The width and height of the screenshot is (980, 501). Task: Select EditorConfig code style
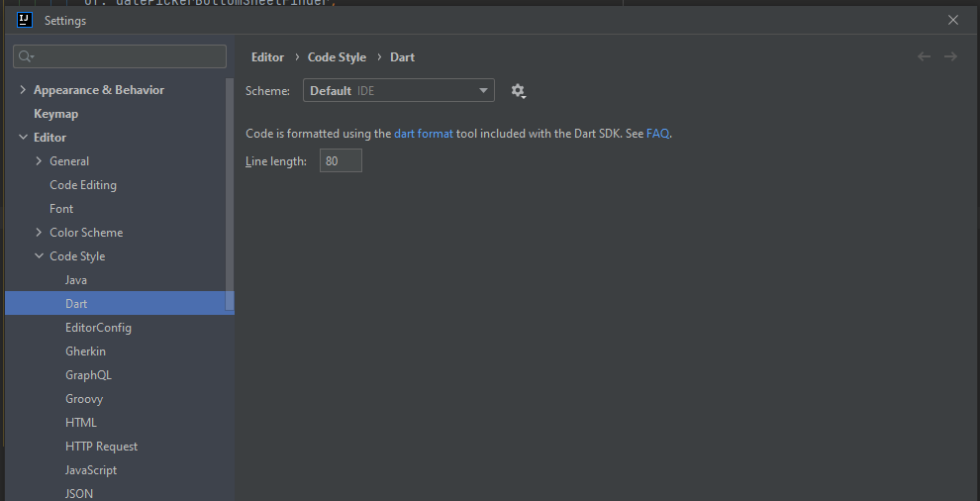[x=98, y=328]
